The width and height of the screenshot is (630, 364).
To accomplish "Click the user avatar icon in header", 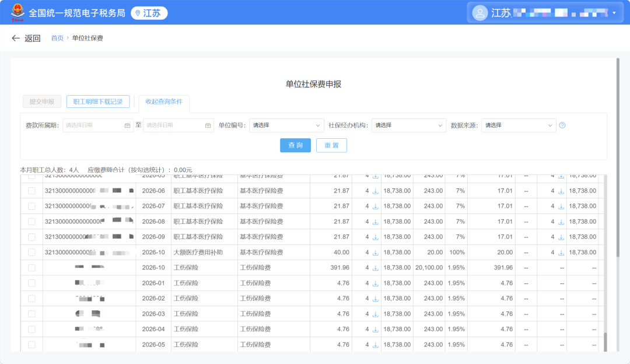I will click(x=480, y=13).
